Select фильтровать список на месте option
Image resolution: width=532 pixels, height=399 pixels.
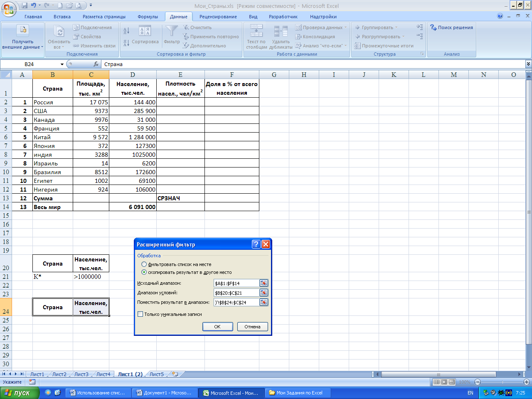[x=144, y=264]
